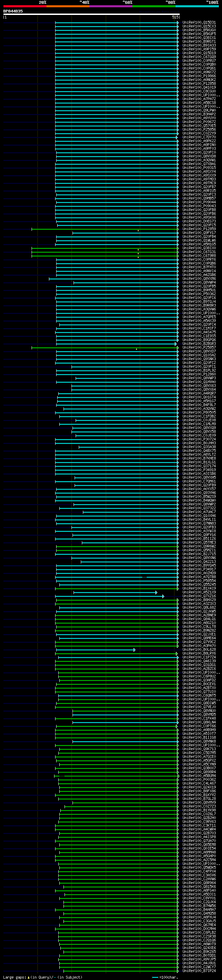Select the UniRef100_C6TG31 label

click(x=199, y=252)
